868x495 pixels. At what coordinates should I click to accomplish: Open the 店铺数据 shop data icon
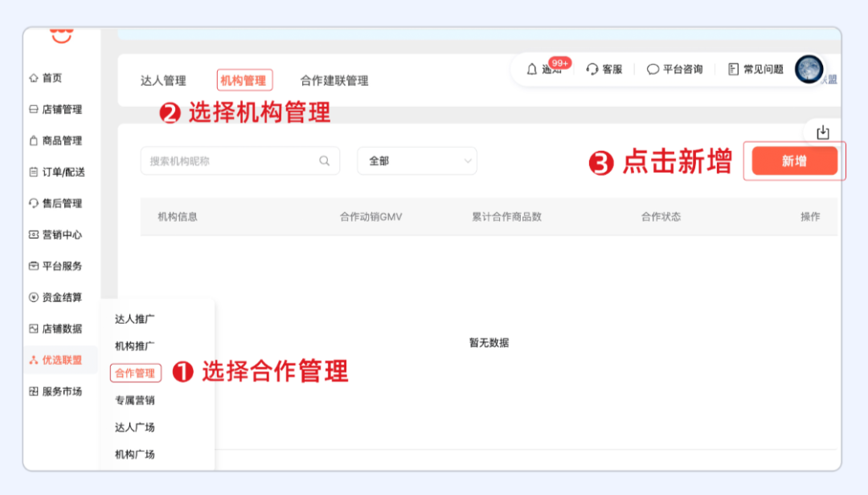pyautogui.click(x=32, y=329)
